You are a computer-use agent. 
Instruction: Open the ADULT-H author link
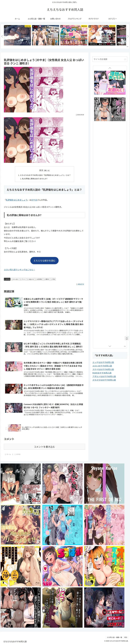(81, 284)
